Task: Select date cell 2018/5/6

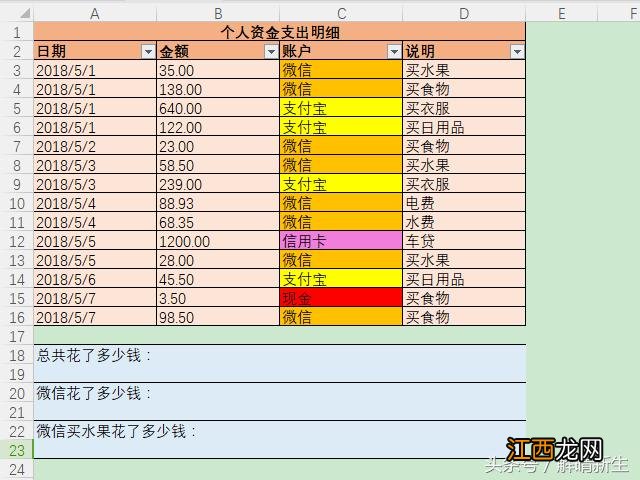Action: point(95,279)
